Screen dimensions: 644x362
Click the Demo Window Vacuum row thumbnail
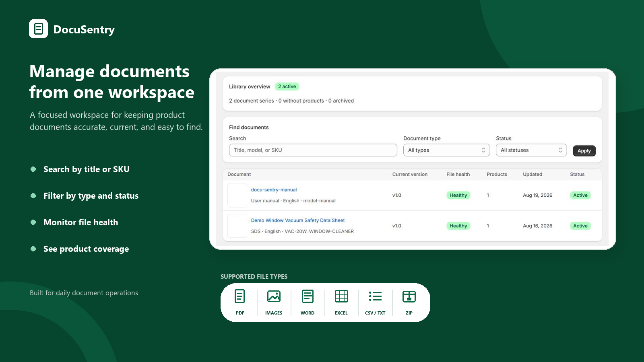coord(237,226)
